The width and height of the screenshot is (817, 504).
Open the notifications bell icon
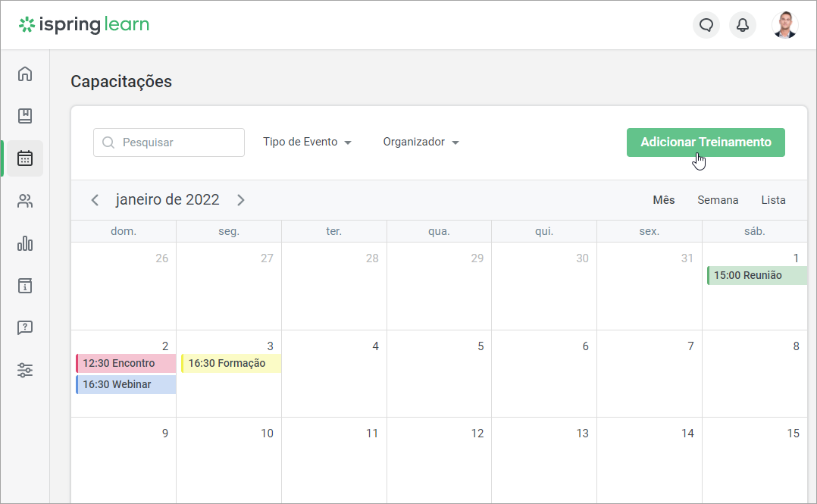743,25
